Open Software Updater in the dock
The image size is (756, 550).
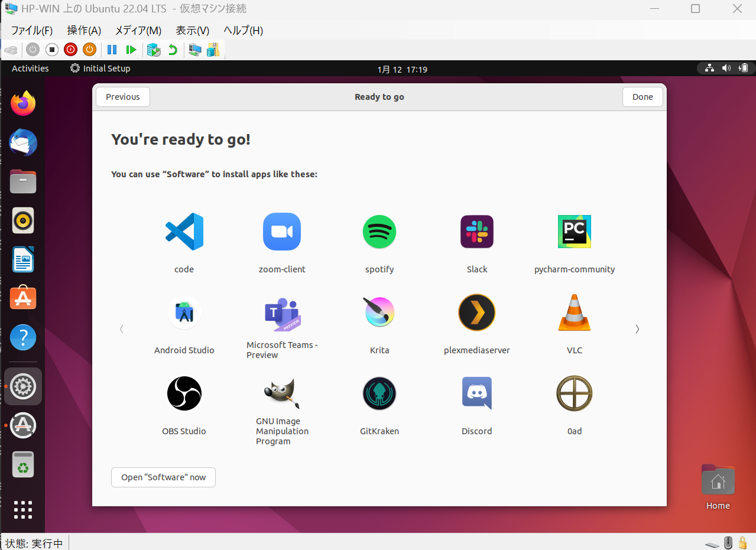pos(23,425)
